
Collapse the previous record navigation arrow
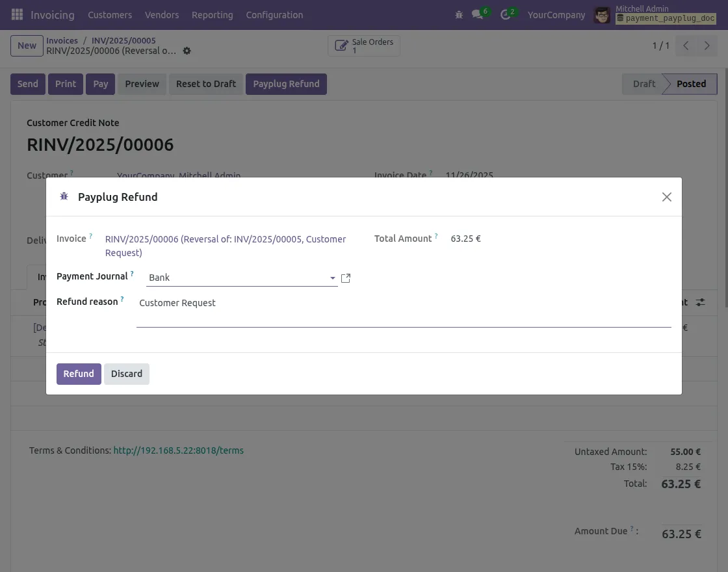pos(686,45)
